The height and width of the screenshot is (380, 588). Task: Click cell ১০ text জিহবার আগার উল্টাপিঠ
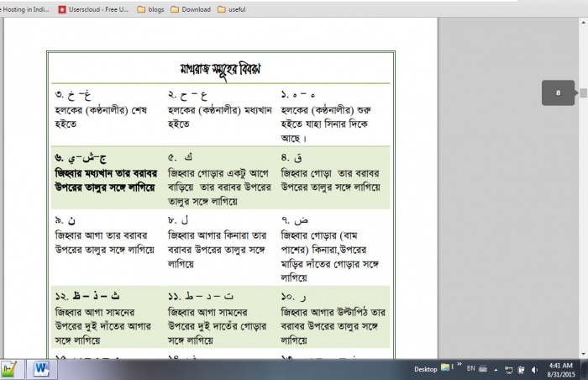coord(333,326)
